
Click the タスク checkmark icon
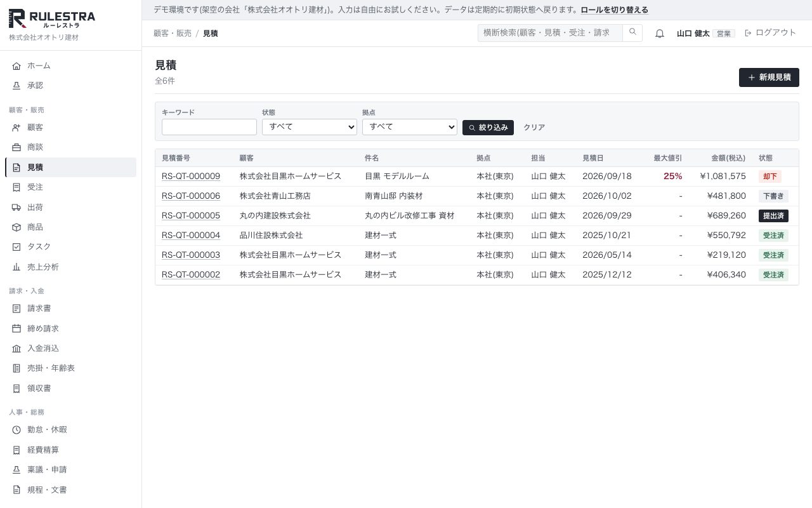coord(16,247)
